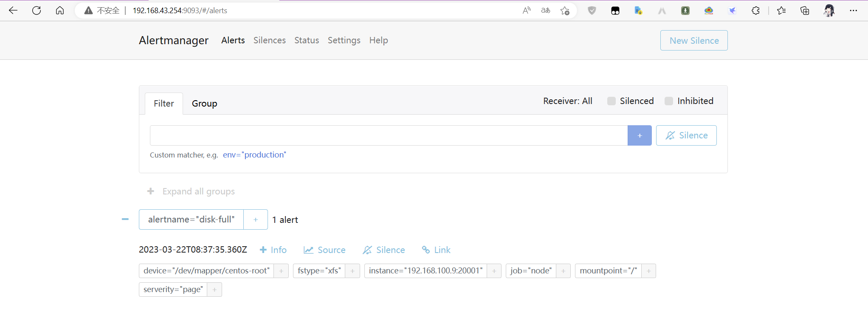Open the Help nav item
This screenshot has width=868, height=315.
click(x=379, y=40)
